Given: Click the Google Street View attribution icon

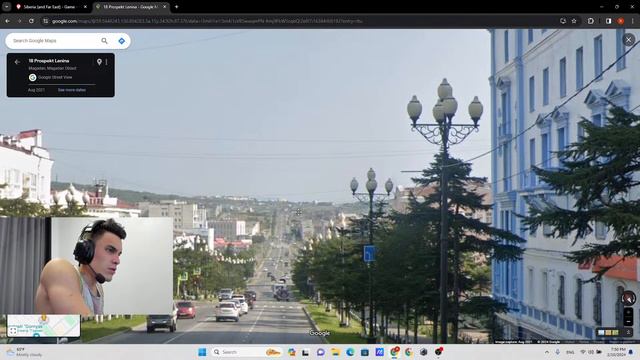Looking at the screenshot, I should click(x=33, y=77).
